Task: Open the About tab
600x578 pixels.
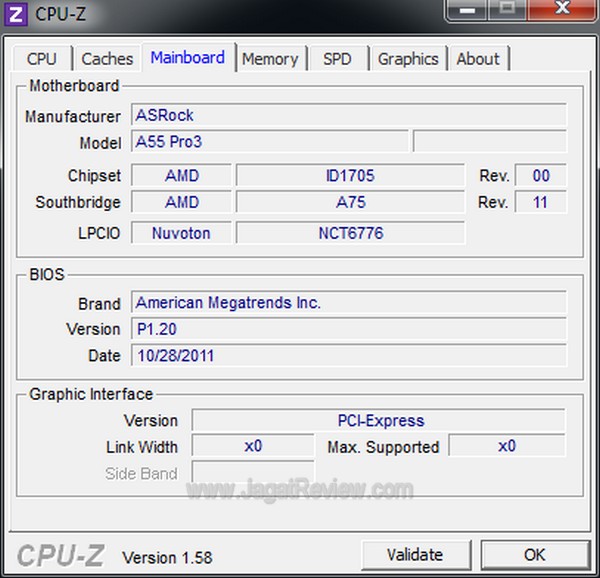Action: tap(478, 59)
